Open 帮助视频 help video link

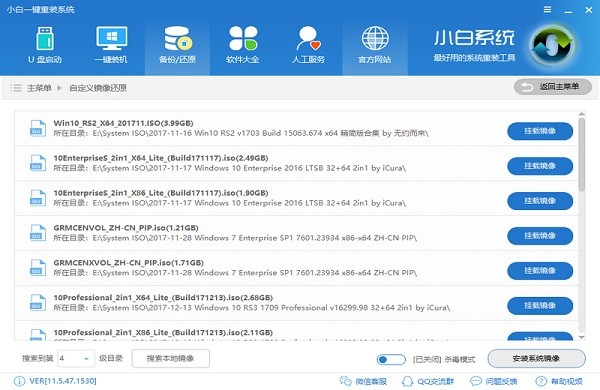click(559, 381)
